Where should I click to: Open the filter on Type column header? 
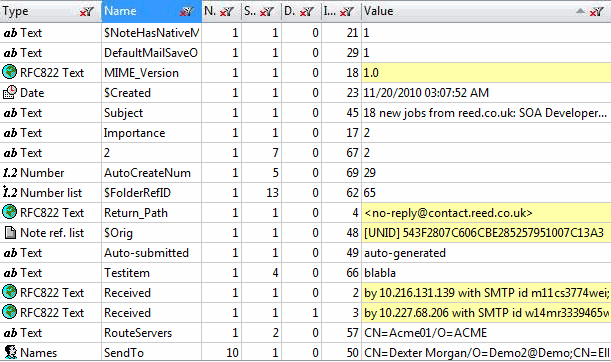pos(87,11)
